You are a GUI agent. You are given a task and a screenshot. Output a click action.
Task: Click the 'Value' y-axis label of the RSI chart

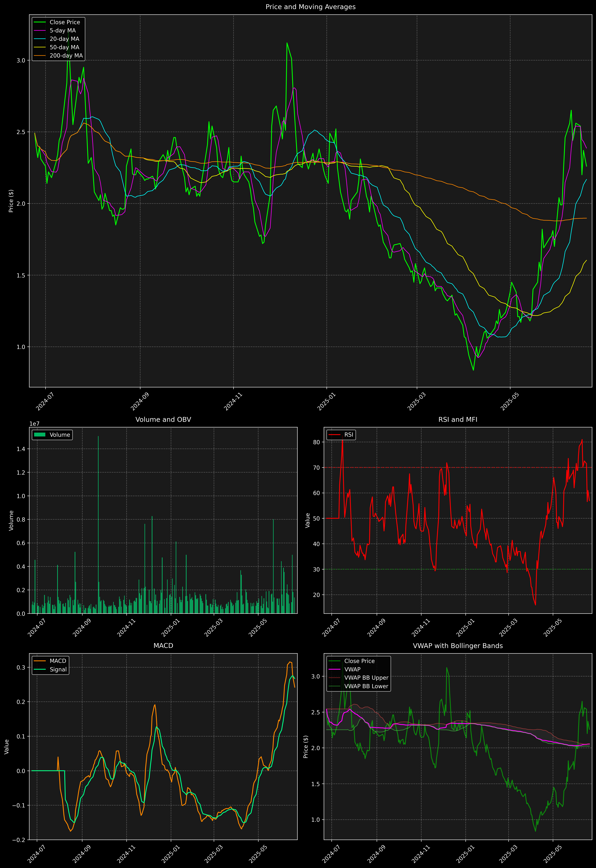pos(308,520)
